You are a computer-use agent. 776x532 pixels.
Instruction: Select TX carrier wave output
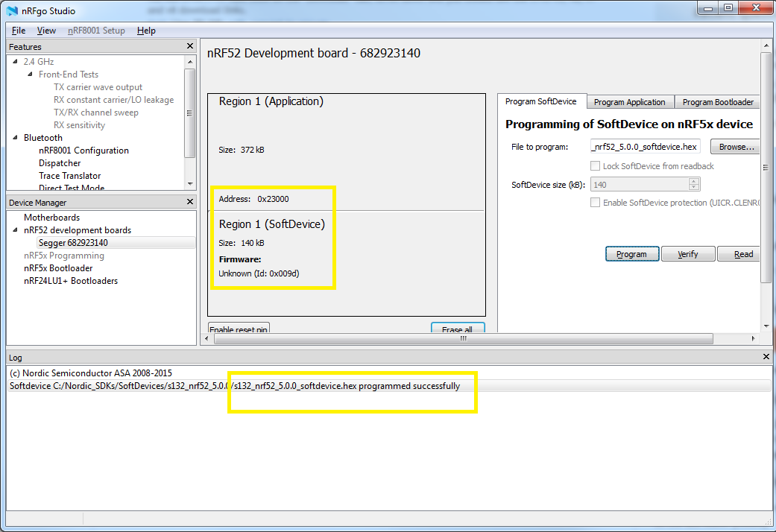(98, 87)
